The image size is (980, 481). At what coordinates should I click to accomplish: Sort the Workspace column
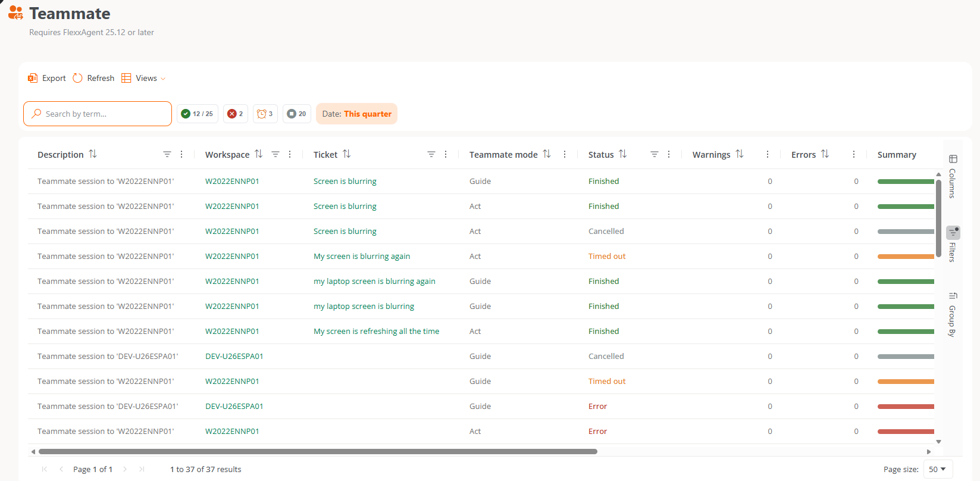pos(259,154)
